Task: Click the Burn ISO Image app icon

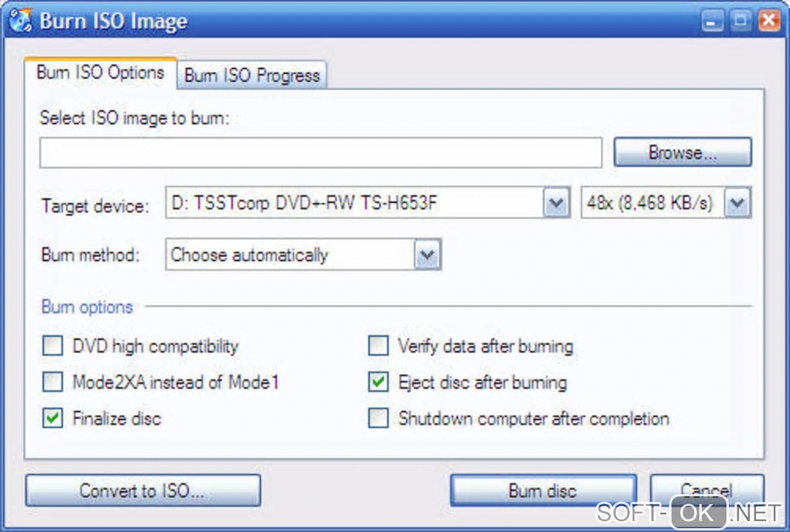Action: (21, 19)
